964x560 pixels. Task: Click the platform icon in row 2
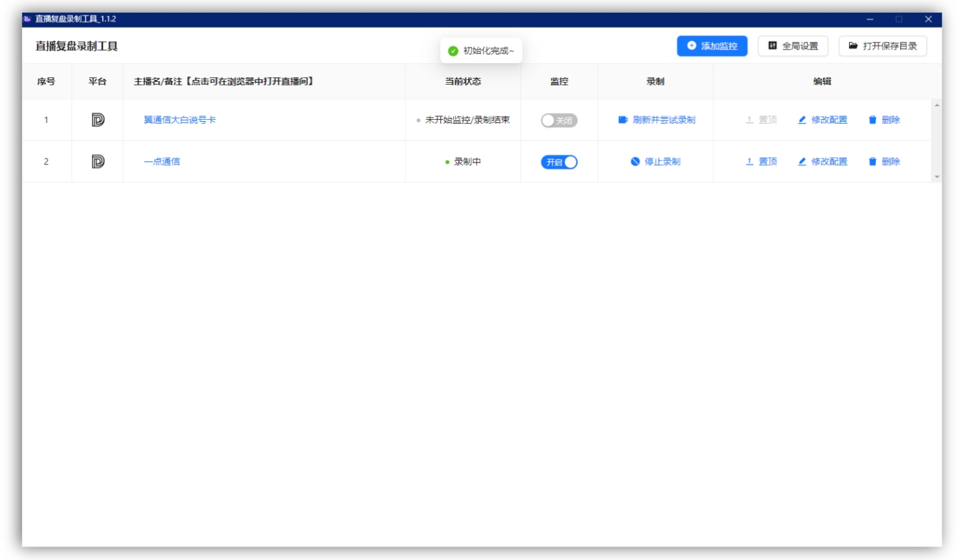tap(97, 161)
